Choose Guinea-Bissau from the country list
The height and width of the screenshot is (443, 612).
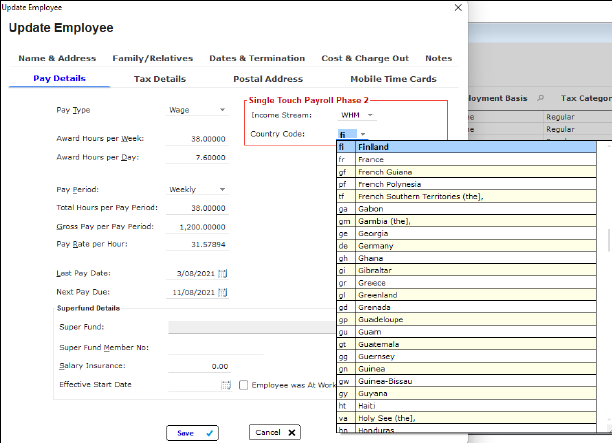(466, 381)
